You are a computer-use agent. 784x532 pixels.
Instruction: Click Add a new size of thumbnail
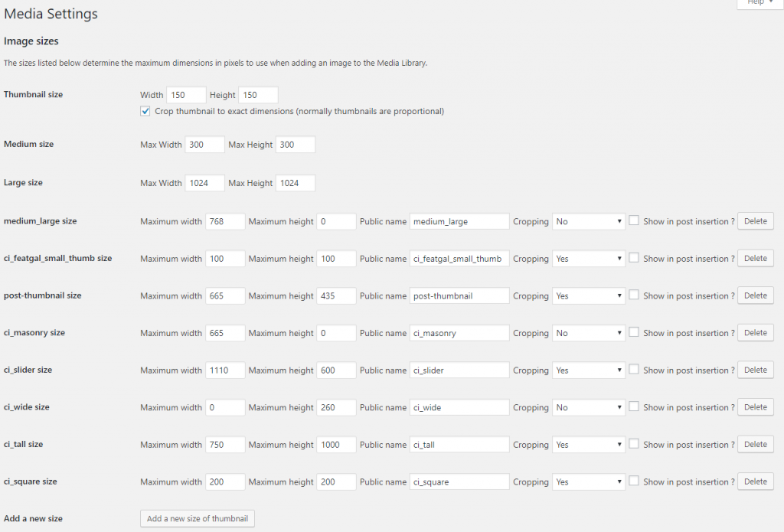coord(197,518)
